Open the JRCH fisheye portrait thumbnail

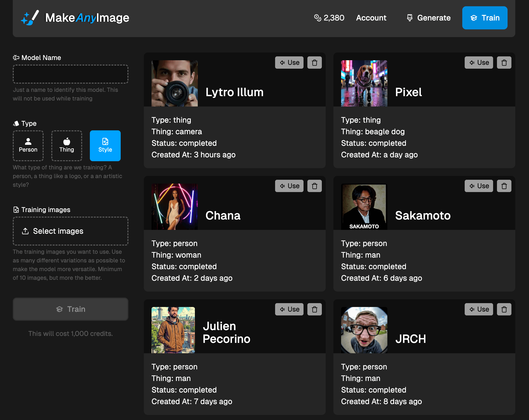(x=364, y=330)
